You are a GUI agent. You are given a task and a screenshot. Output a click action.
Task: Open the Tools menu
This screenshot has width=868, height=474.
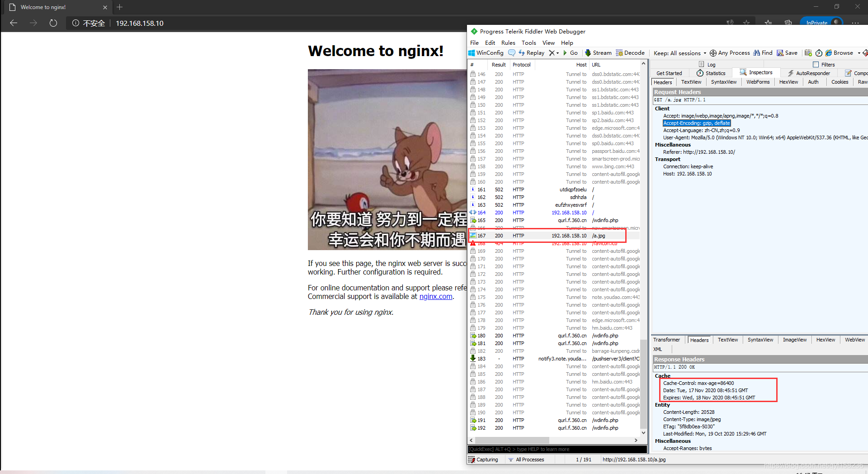(528, 43)
